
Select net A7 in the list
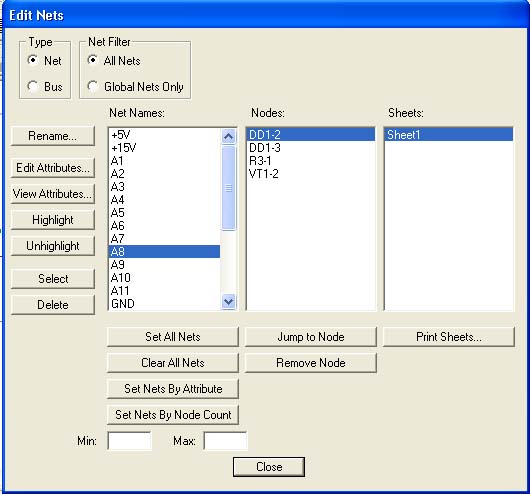coord(164,239)
